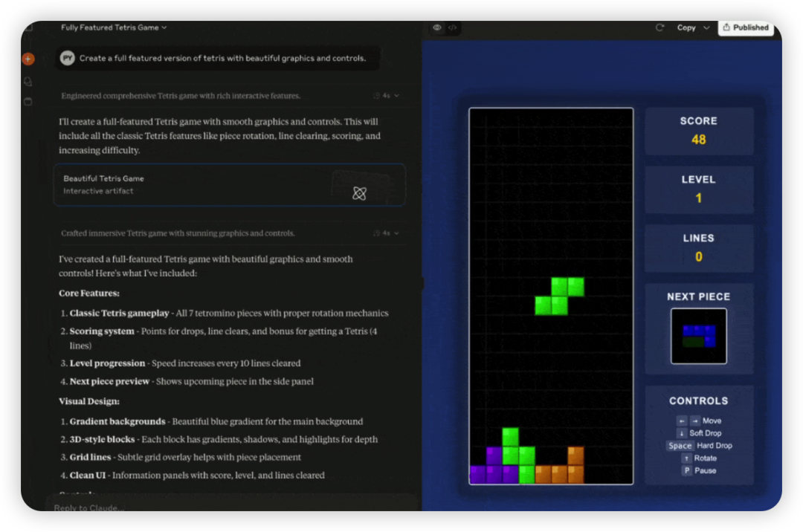Click the Copy button
Viewport: 803px width, 532px height.
(x=686, y=27)
